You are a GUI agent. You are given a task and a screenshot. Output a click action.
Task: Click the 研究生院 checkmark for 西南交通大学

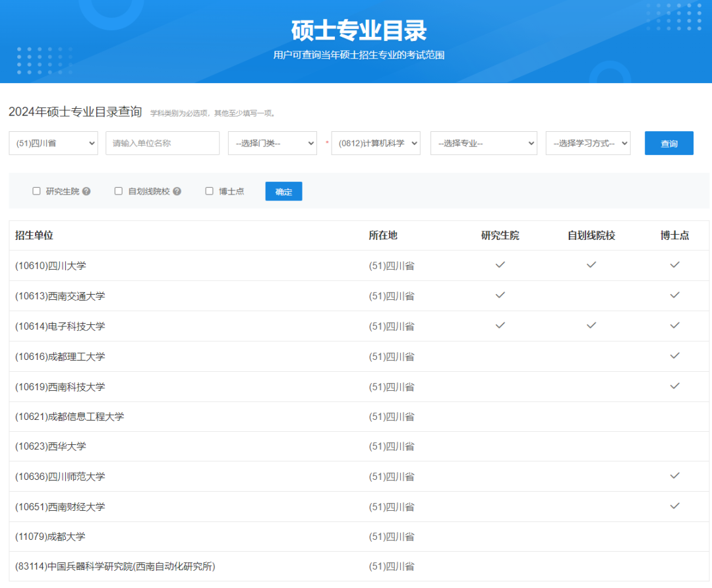500,295
